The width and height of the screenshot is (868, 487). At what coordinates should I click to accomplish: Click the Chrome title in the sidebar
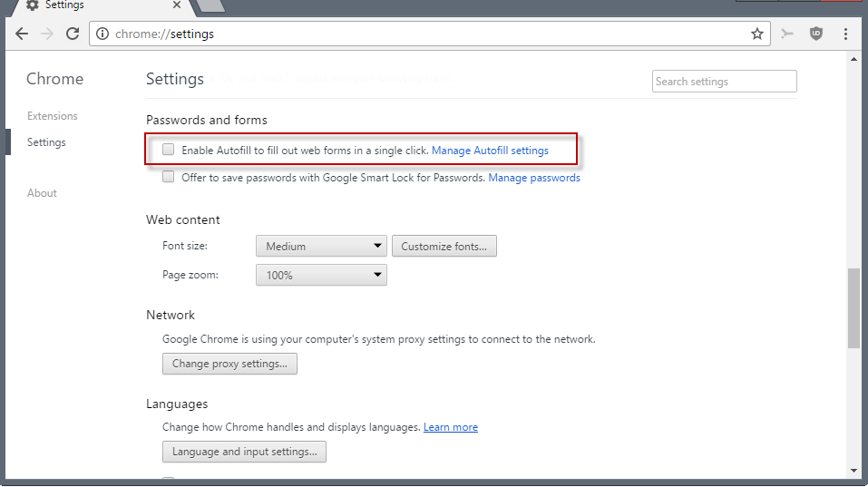(x=54, y=79)
